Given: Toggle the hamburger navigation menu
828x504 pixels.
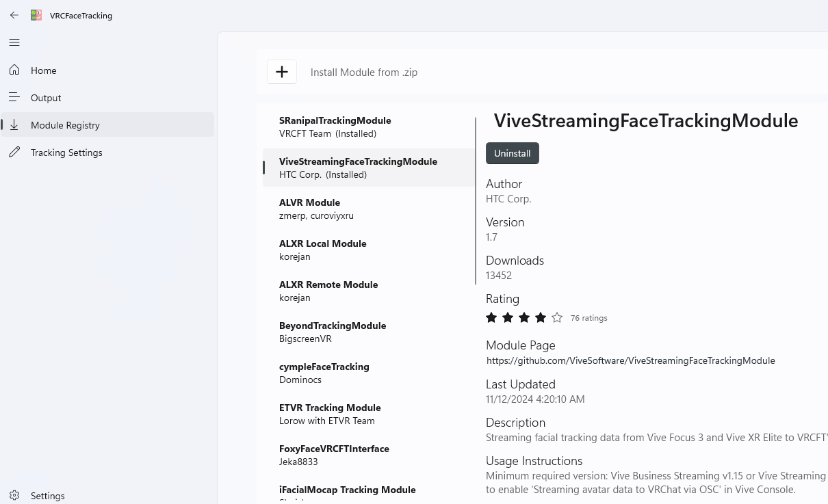Looking at the screenshot, I should 14,42.
